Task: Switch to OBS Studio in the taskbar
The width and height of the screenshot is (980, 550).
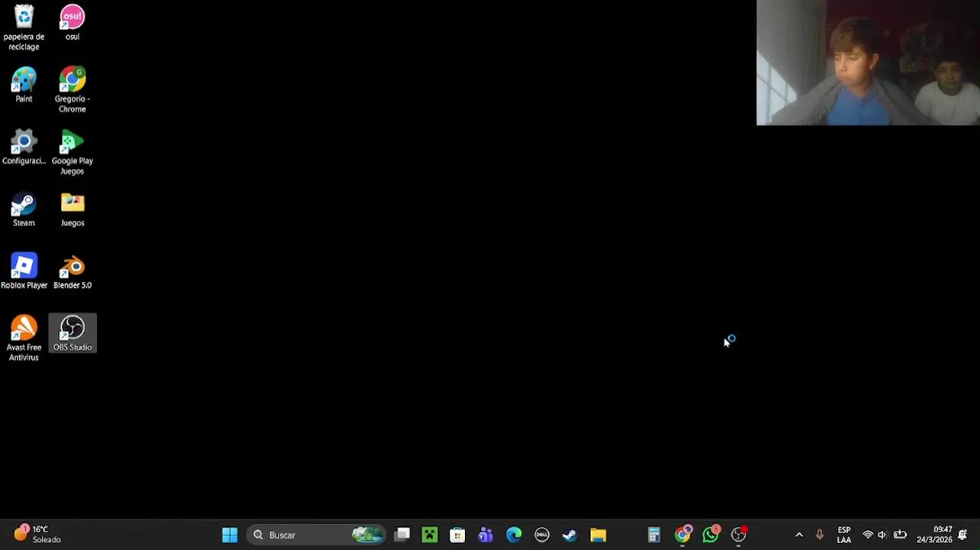Action: [x=739, y=535]
